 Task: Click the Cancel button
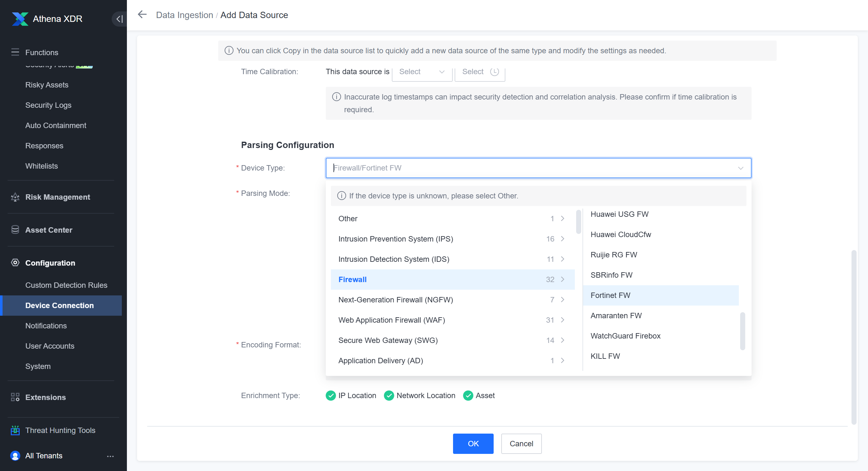[x=521, y=443]
